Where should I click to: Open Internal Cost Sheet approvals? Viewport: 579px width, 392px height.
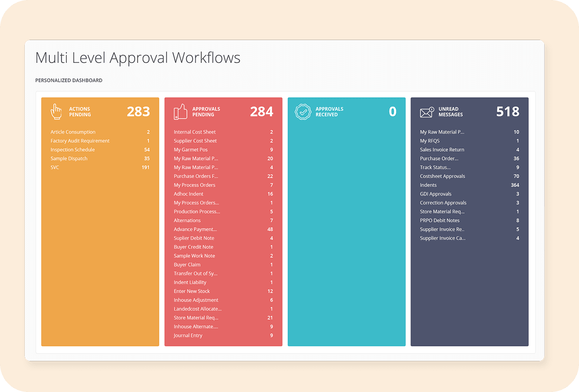tap(194, 132)
